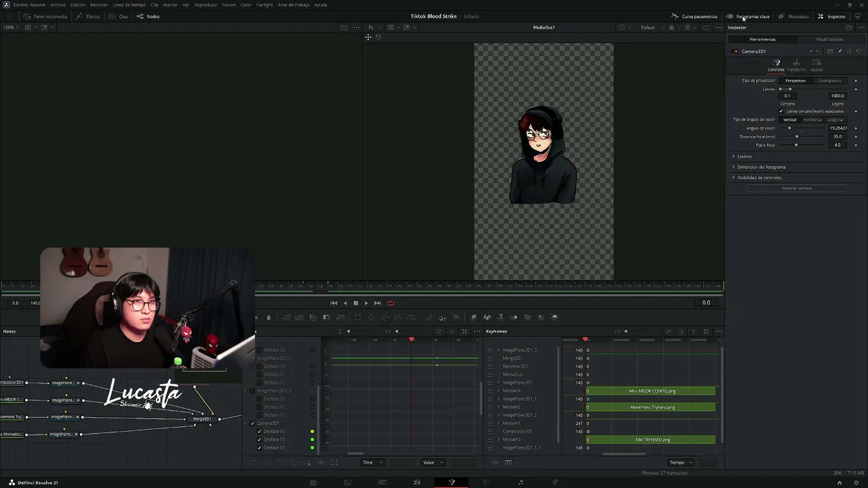The image size is (868, 488).
Task: Open the Fusion page in bottom bar
Action: pyautogui.click(x=452, y=483)
